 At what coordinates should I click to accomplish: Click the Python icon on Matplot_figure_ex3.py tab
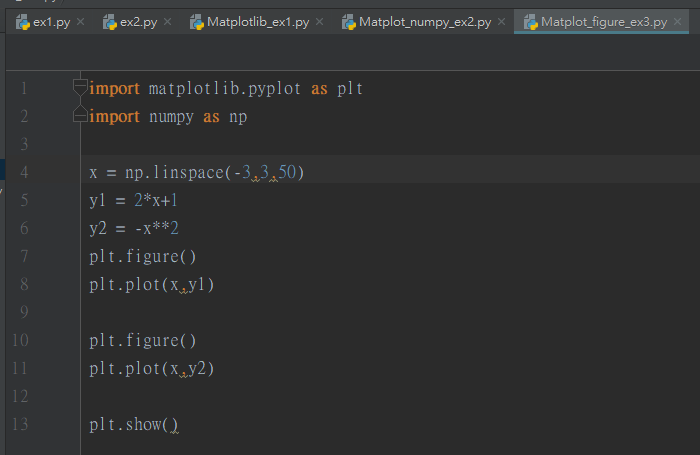coord(531,22)
